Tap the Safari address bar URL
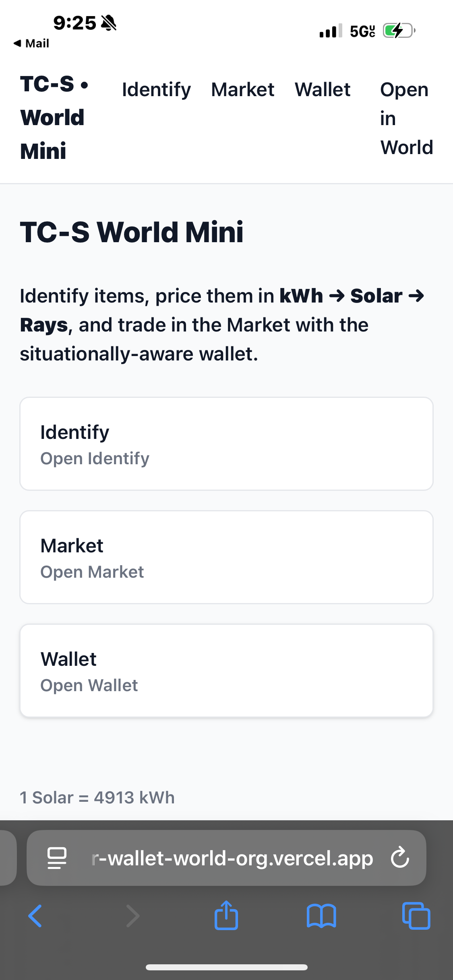Image resolution: width=453 pixels, height=980 pixels. click(232, 858)
